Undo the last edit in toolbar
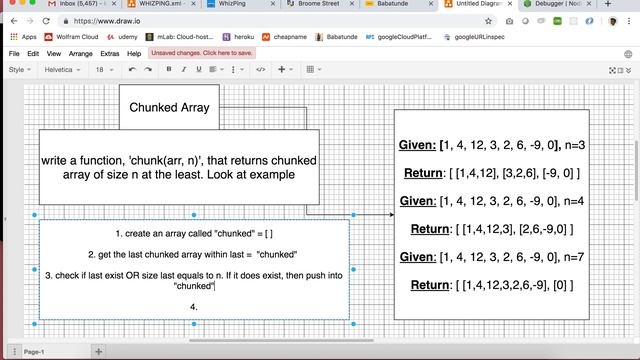 [x=132, y=69]
